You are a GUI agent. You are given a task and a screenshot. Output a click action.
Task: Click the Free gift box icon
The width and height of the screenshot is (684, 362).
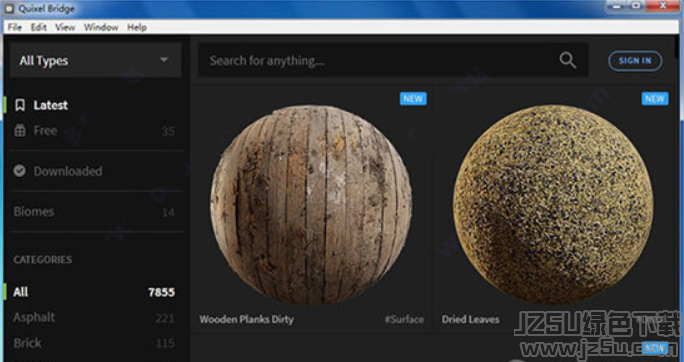point(20,130)
